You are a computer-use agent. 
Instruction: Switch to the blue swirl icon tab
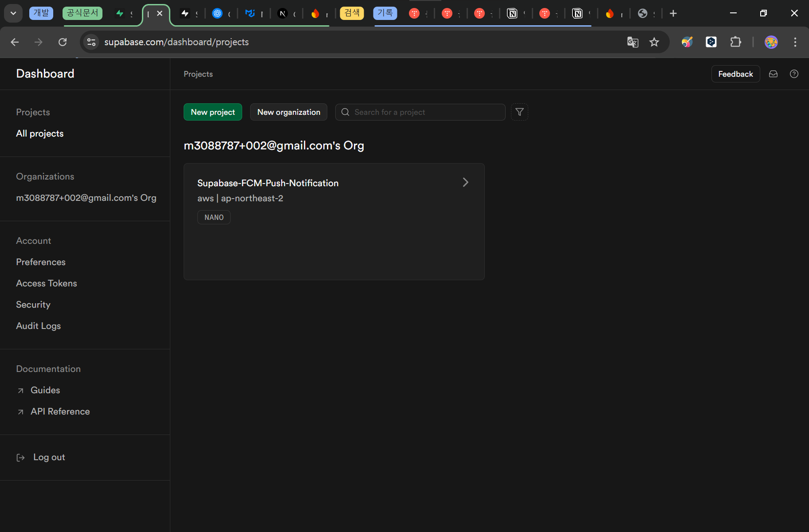[217, 13]
